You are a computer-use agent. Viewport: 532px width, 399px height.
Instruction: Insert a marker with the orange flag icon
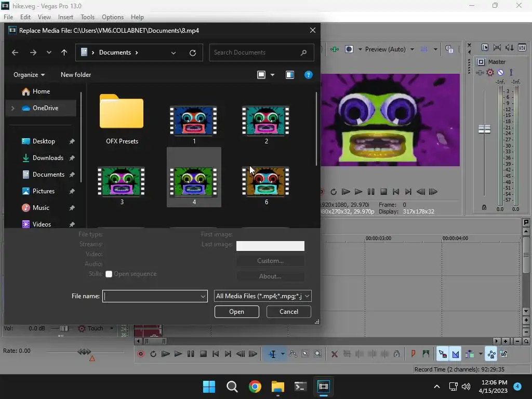(x=413, y=354)
